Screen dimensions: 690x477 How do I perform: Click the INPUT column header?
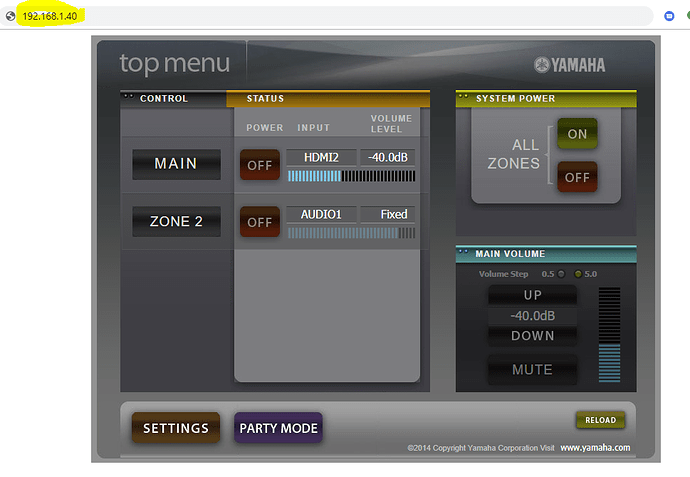[x=313, y=128]
